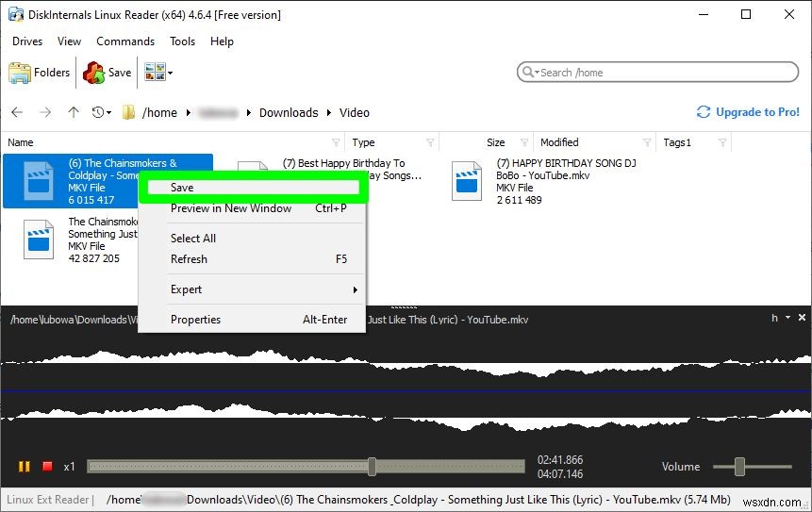Focus the Search /home field
The height and width of the screenshot is (512, 812).
(657, 73)
